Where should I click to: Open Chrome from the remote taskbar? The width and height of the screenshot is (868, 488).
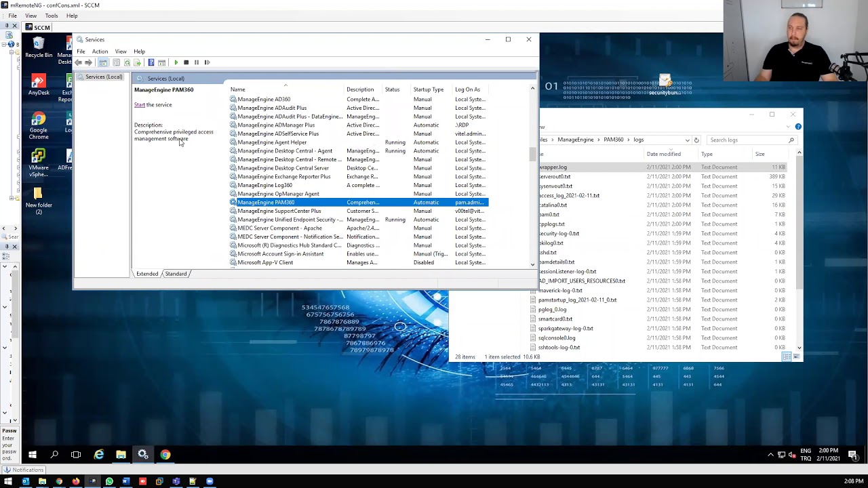[165, 455]
